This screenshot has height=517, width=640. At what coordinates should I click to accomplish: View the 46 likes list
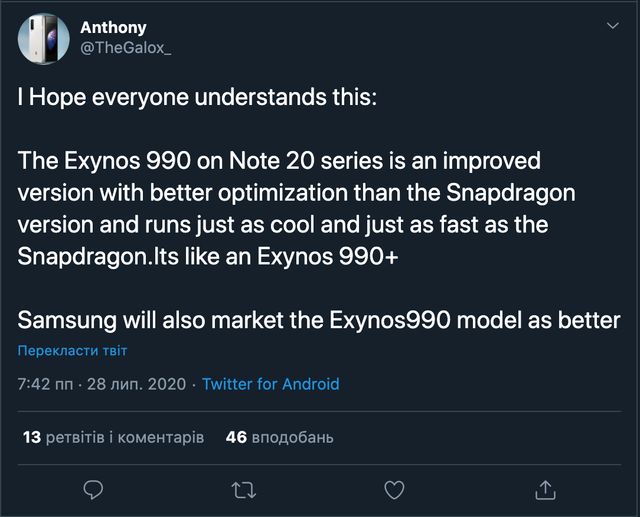[279, 437]
